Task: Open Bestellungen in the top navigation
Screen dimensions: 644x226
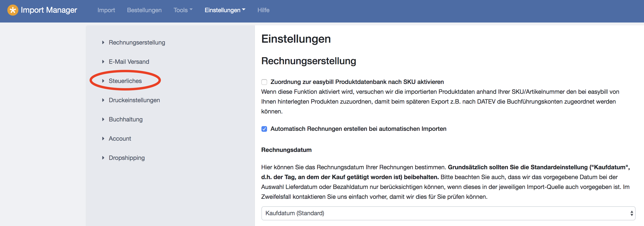Action: click(x=144, y=10)
